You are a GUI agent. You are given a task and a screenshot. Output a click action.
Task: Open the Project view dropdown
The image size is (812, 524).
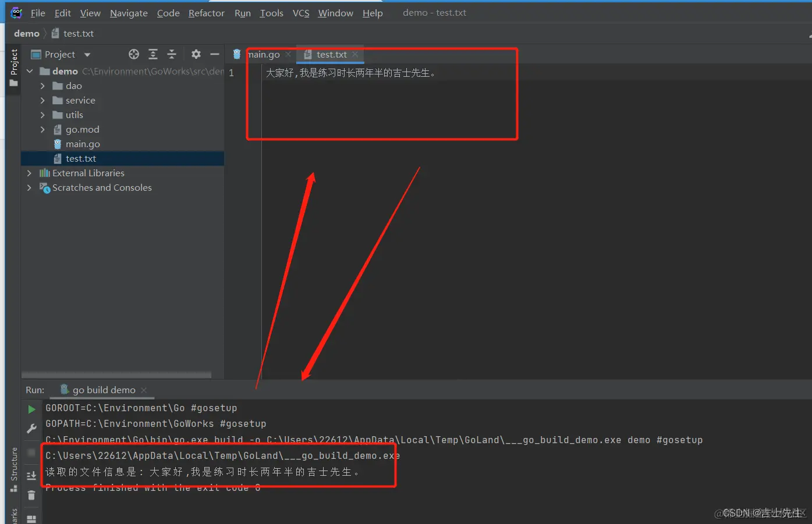click(87, 55)
